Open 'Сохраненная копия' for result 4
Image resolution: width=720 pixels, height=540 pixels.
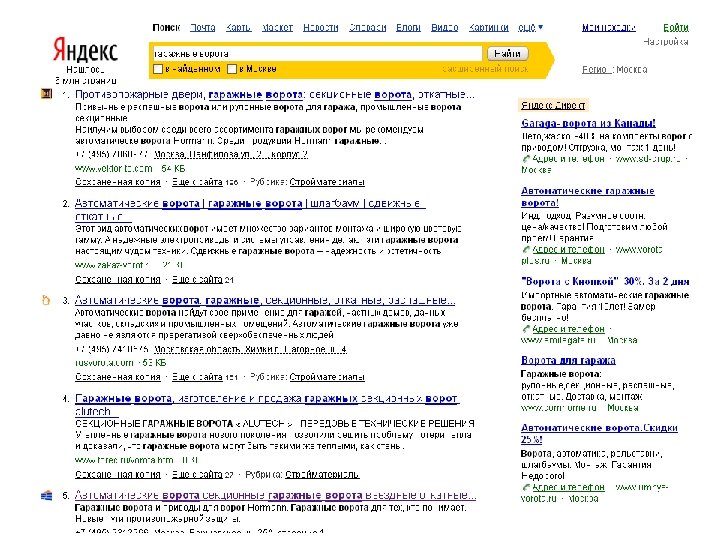pos(118,474)
